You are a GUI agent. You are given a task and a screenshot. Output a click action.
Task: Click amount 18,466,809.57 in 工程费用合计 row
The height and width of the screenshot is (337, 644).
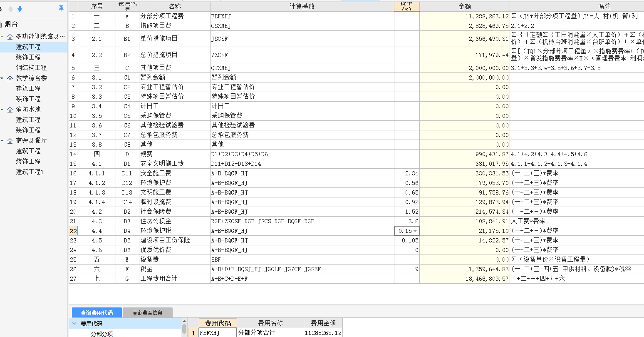pyautogui.click(x=465, y=279)
